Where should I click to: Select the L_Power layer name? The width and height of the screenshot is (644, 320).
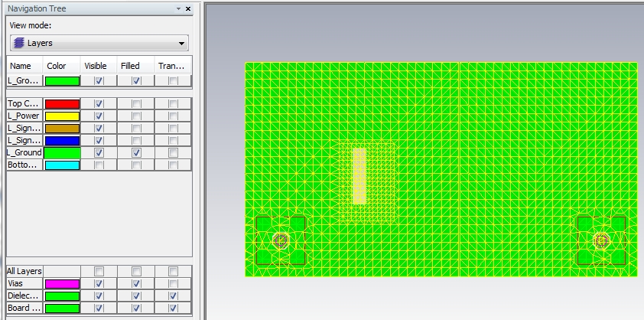(24, 116)
